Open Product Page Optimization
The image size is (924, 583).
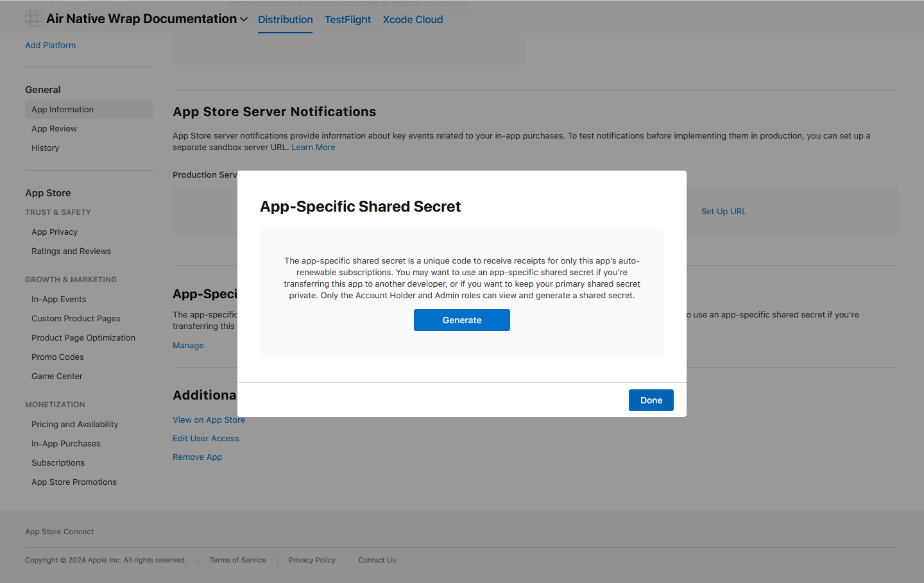coord(83,338)
